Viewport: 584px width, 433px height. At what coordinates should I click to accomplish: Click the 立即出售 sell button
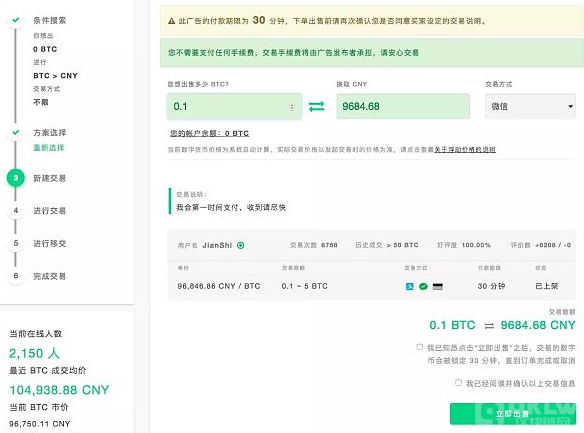click(x=512, y=414)
